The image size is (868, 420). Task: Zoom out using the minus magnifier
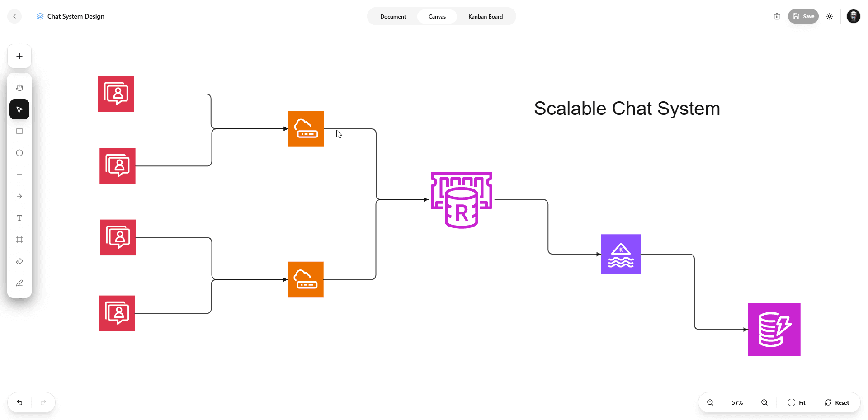pyautogui.click(x=710, y=402)
